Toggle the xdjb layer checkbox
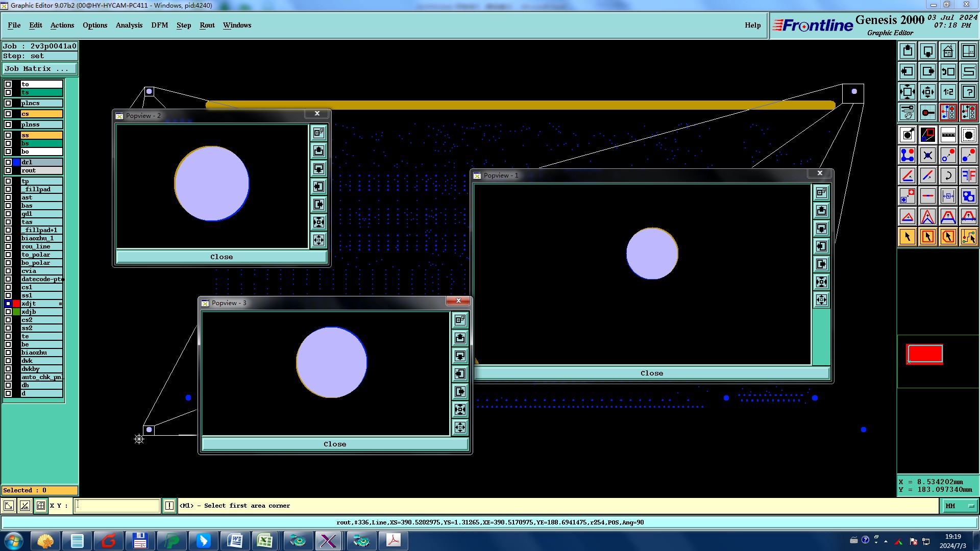Viewport: 980px width, 551px height. point(8,312)
